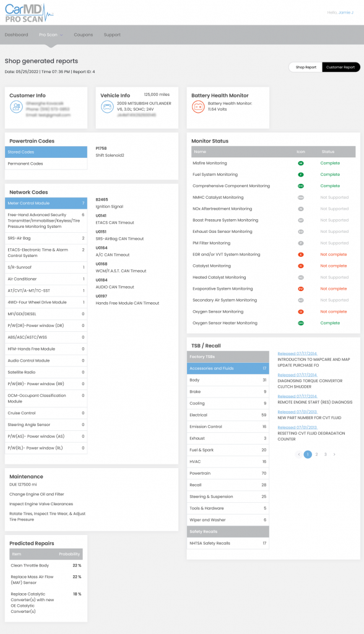Open the Pro Scan dropdown menu
364x634 pixels.
pos(51,35)
